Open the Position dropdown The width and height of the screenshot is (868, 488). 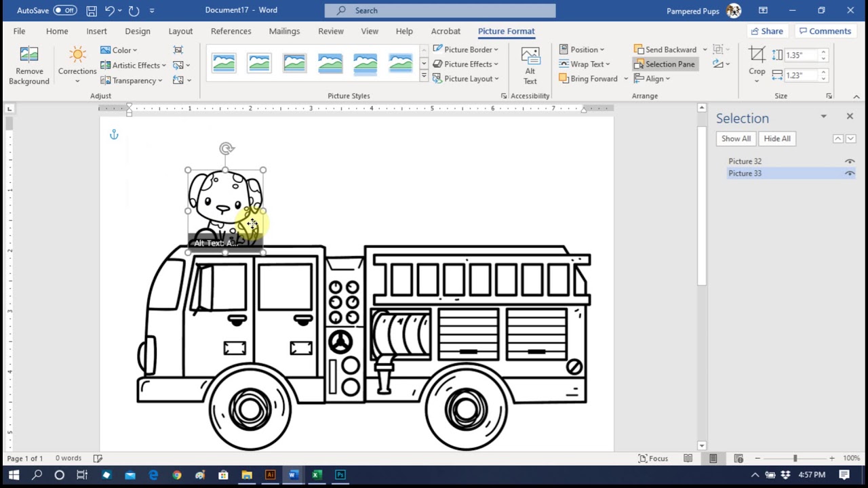coord(582,49)
